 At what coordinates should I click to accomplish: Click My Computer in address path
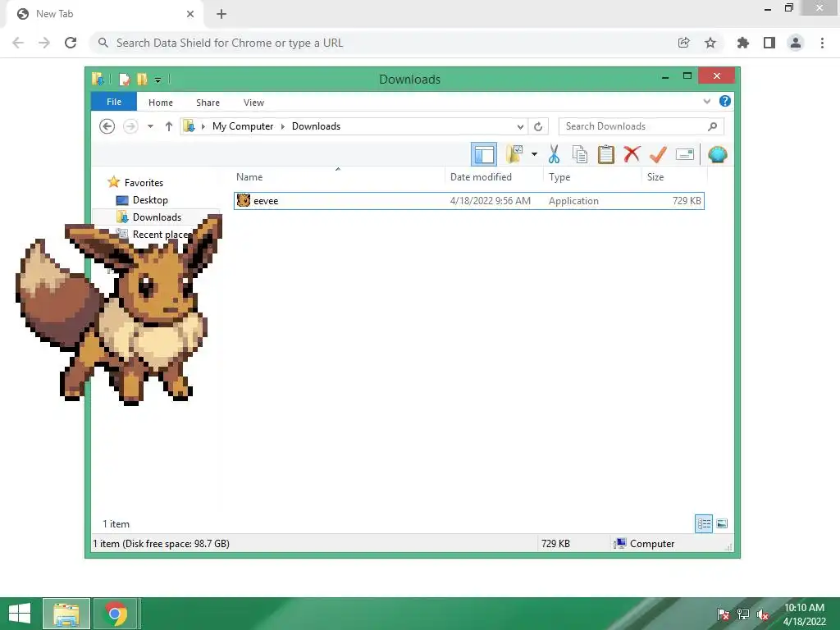coord(243,126)
